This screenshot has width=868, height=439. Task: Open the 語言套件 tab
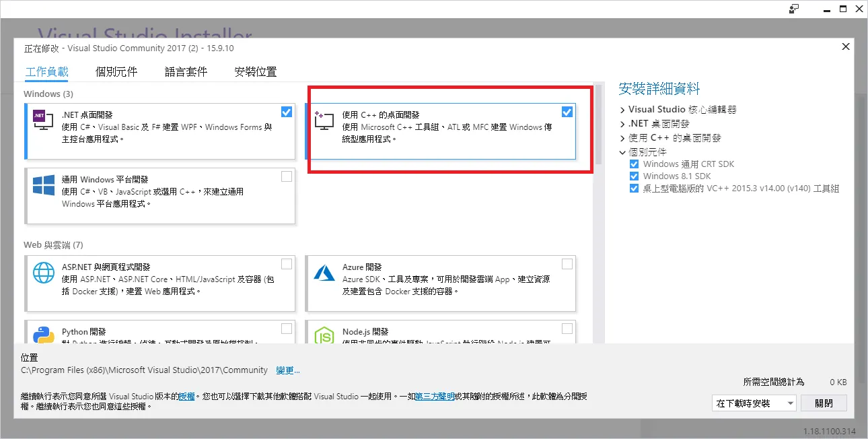tap(186, 71)
